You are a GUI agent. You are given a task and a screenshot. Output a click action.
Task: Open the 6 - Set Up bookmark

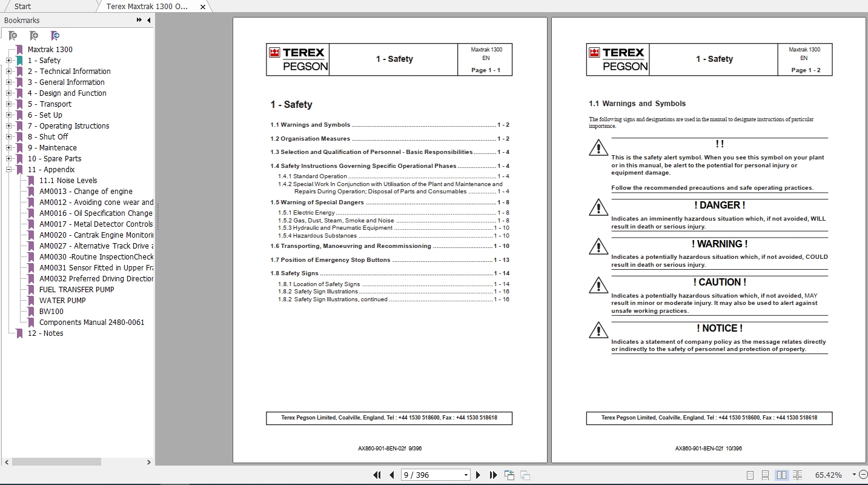pos(45,115)
